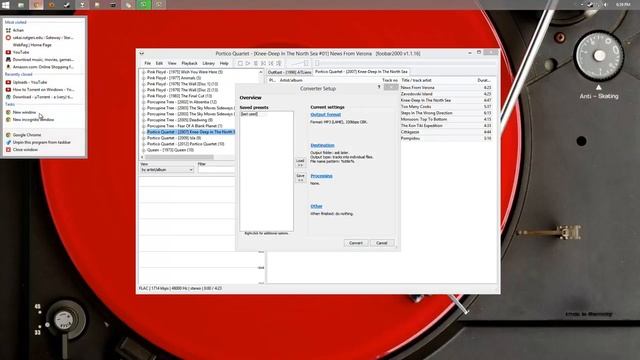The height and width of the screenshot is (360, 640).
Task: Select the [last used] saved preset
Action: click(x=249, y=114)
